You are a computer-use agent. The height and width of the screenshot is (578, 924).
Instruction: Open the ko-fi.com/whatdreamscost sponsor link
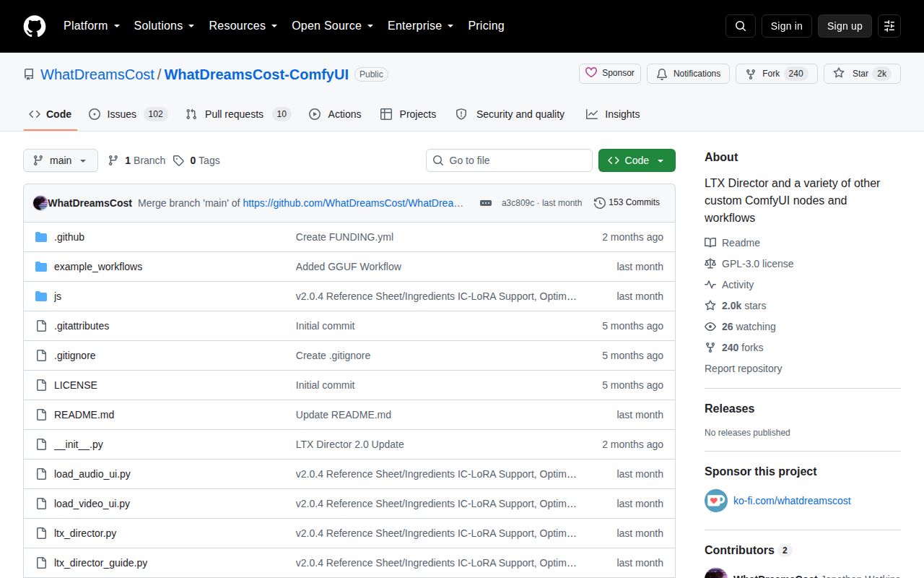792,501
